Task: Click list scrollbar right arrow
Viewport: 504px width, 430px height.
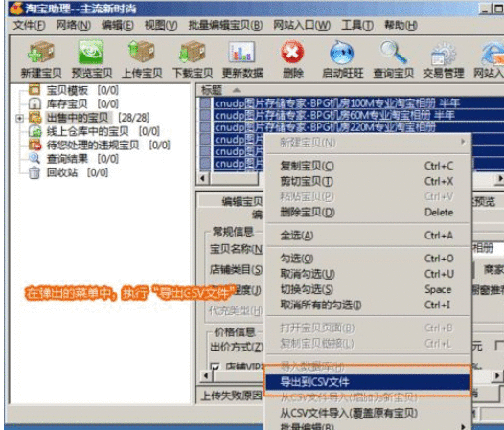Action: click(x=499, y=178)
